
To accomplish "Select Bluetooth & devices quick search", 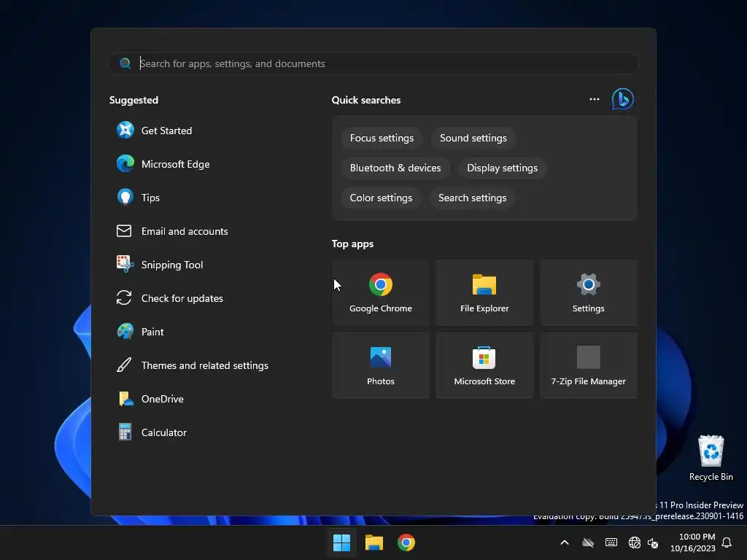I will (x=395, y=168).
